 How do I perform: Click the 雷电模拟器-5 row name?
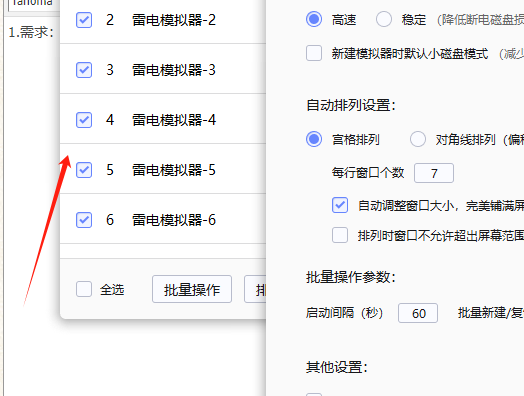(174, 170)
